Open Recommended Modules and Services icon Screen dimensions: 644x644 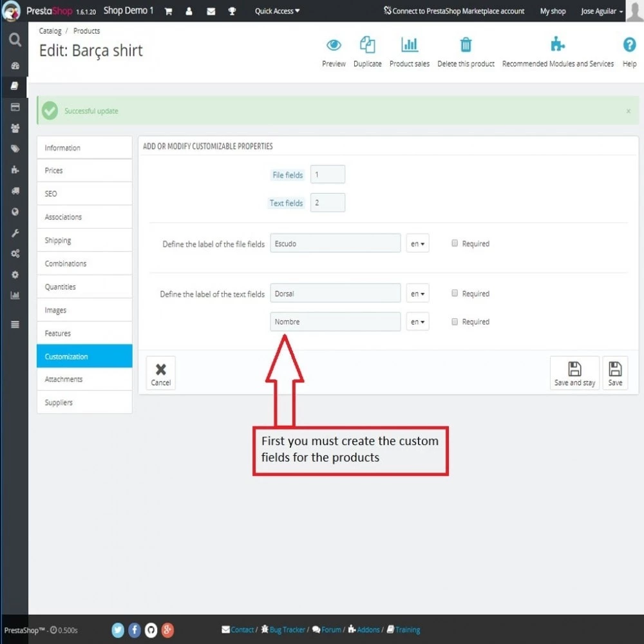click(558, 44)
